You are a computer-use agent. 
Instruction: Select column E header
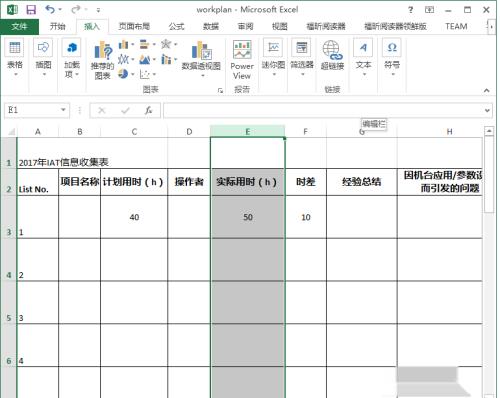tap(248, 132)
